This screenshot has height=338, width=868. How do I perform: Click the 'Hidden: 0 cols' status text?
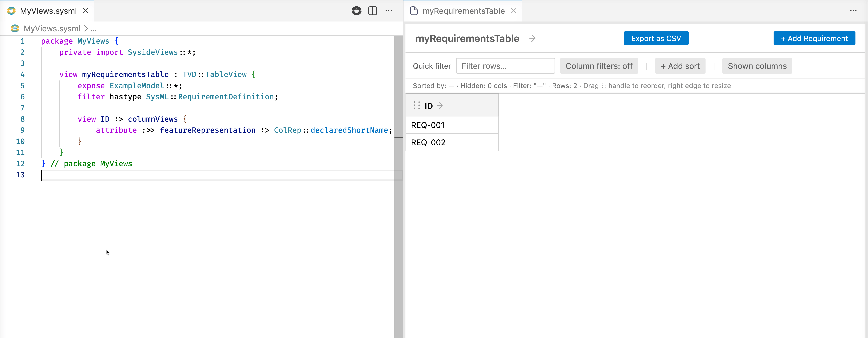(x=484, y=86)
